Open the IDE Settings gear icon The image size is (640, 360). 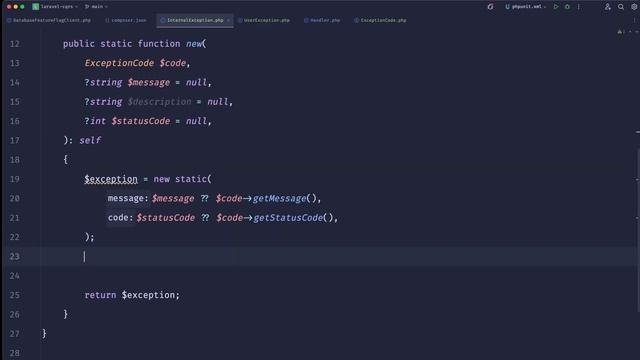coord(634,7)
